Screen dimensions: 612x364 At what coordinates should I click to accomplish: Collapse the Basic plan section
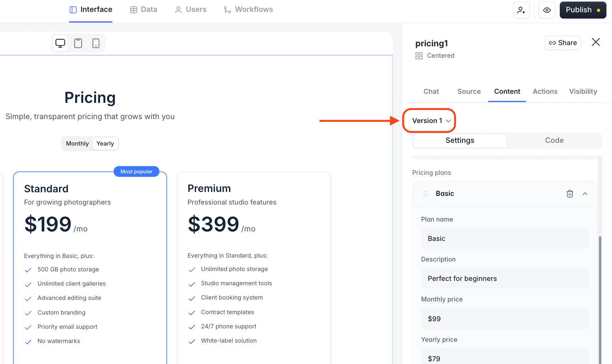pos(585,194)
